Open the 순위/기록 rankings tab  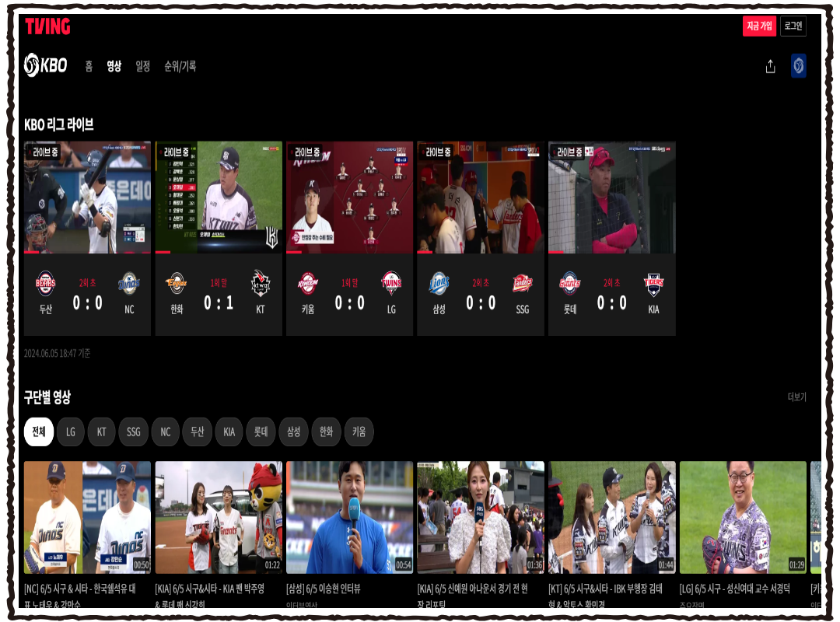click(x=180, y=66)
